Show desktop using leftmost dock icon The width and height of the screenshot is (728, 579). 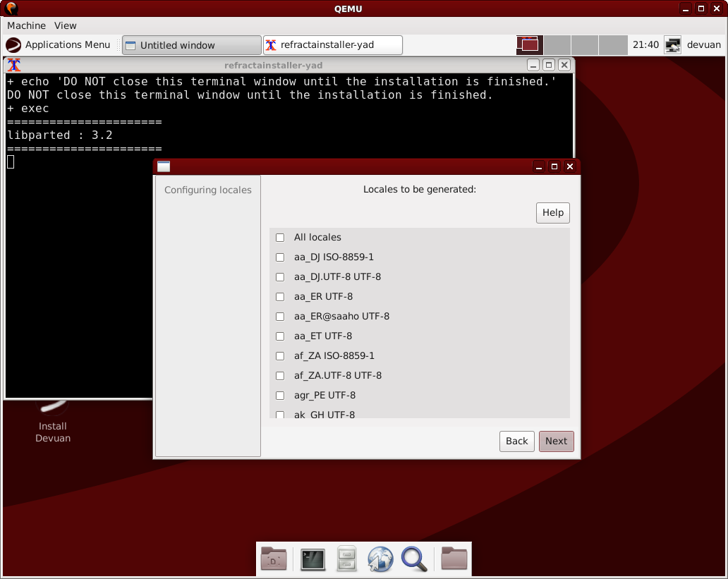click(274, 559)
